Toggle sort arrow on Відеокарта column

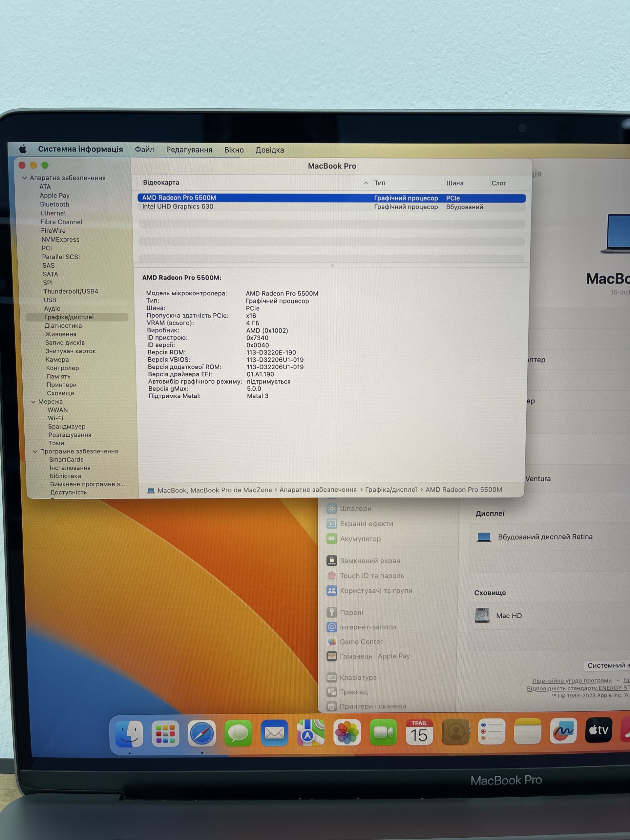(x=366, y=183)
